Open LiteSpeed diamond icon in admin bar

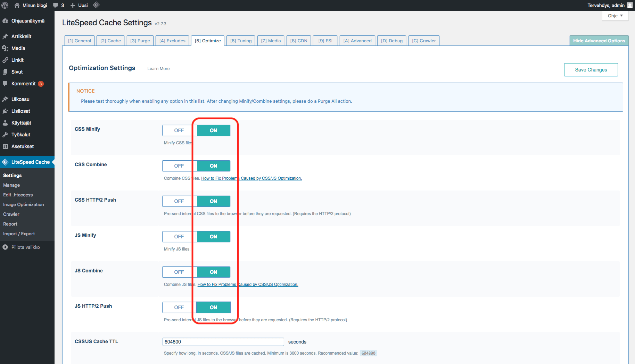[96, 5]
